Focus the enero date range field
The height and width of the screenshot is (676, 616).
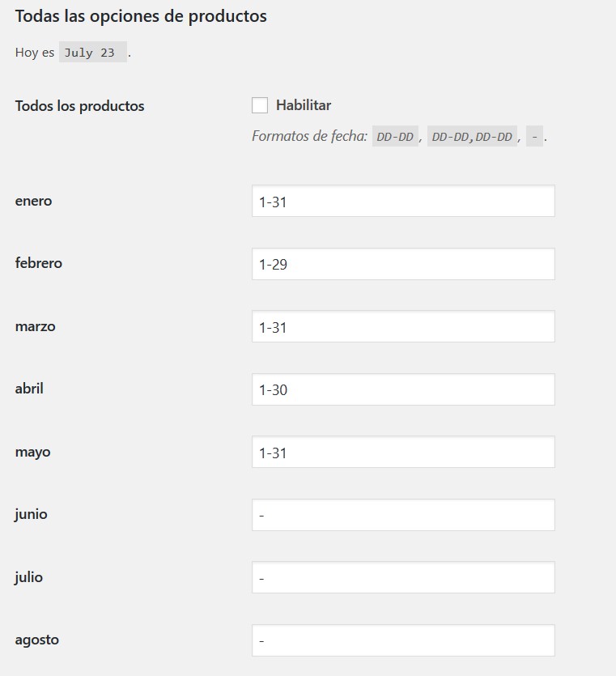tap(403, 202)
